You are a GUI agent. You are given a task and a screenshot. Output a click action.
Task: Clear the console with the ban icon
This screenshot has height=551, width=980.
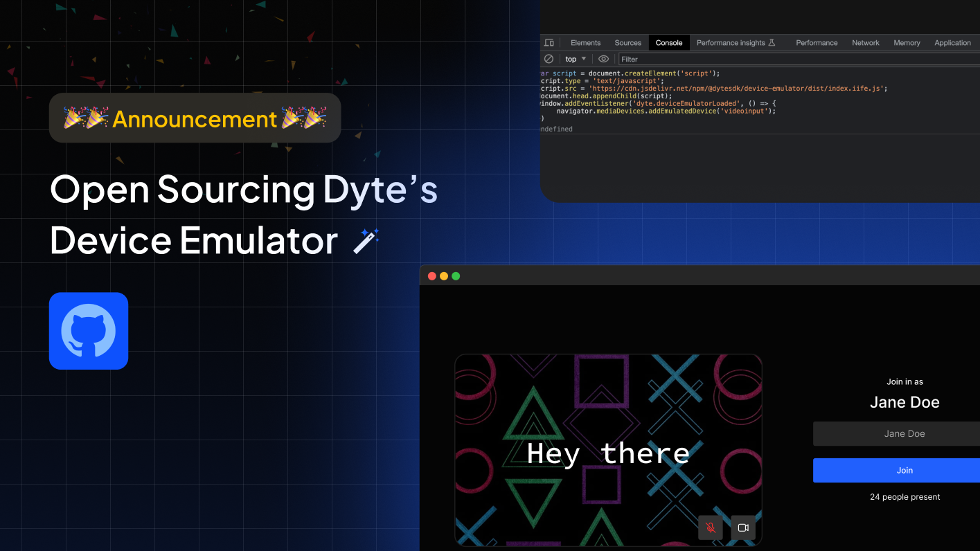coord(549,59)
